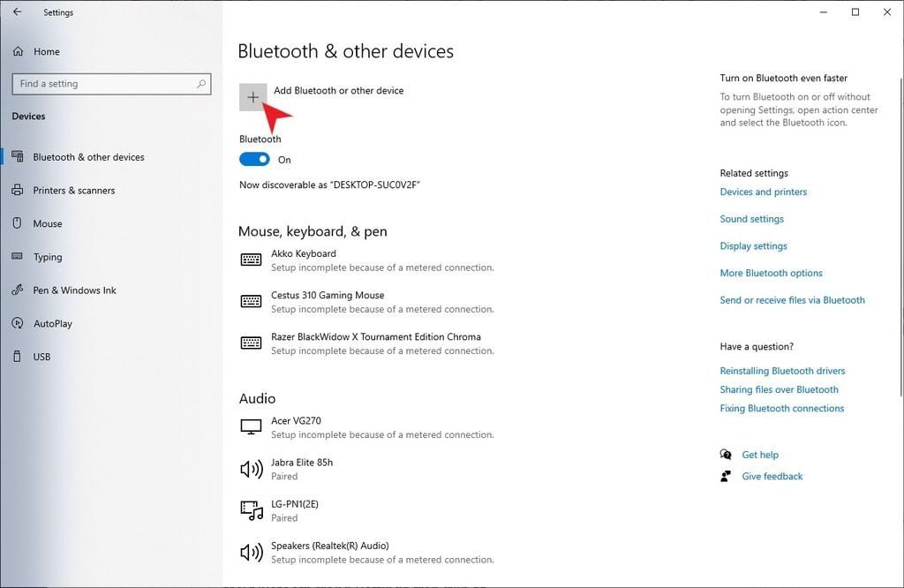Open the Home icon in the sidebar
The width and height of the screenshot is (904, 588).
tap(18, 51)
